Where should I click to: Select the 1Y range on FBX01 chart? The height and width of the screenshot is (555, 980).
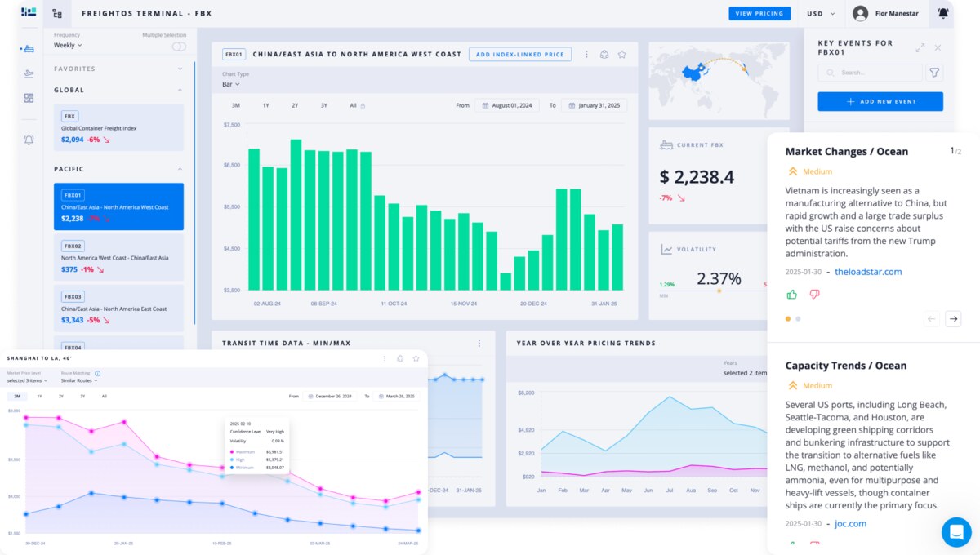click(265, 105)
